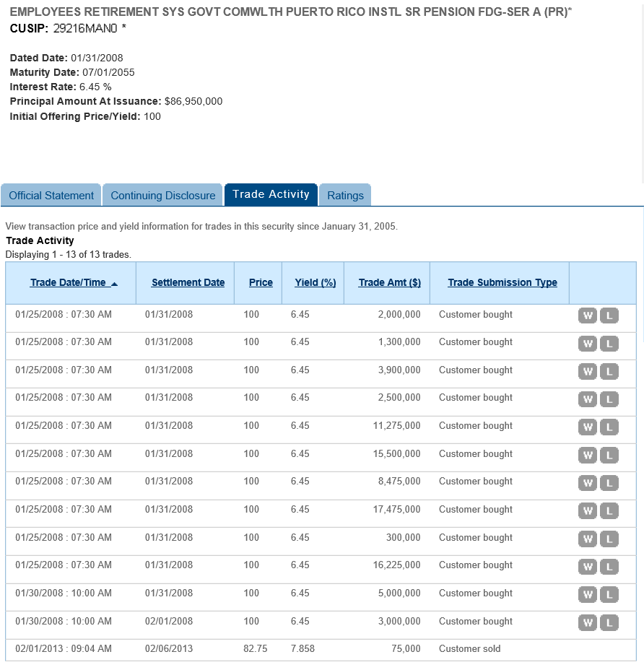The image size is (644, 670).
Task: Click W icon for 3,900,000 trade row
Action: tap(588, 371)
